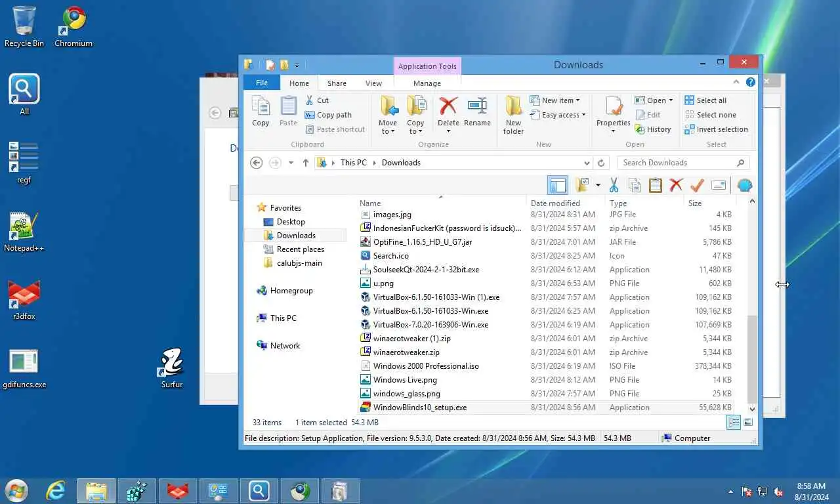The height and width of the screenshot is (504, 840).
Task: Select Windows 2000 Professional.iso file
Action: (x=545, y=366)
